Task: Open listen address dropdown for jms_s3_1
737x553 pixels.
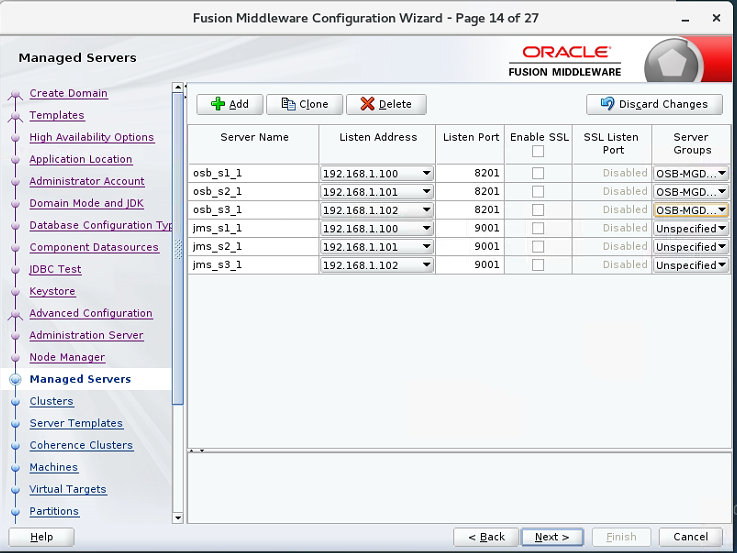Action: tap(426, 265)
